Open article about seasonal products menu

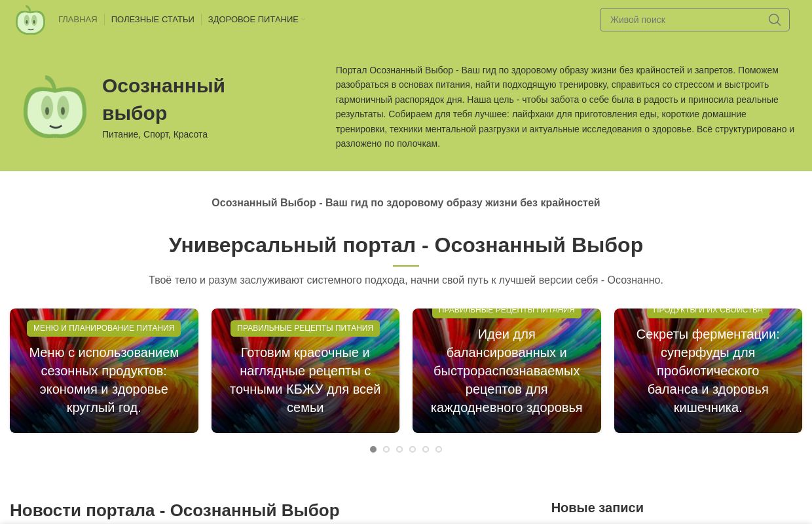(x=103, y=380)
